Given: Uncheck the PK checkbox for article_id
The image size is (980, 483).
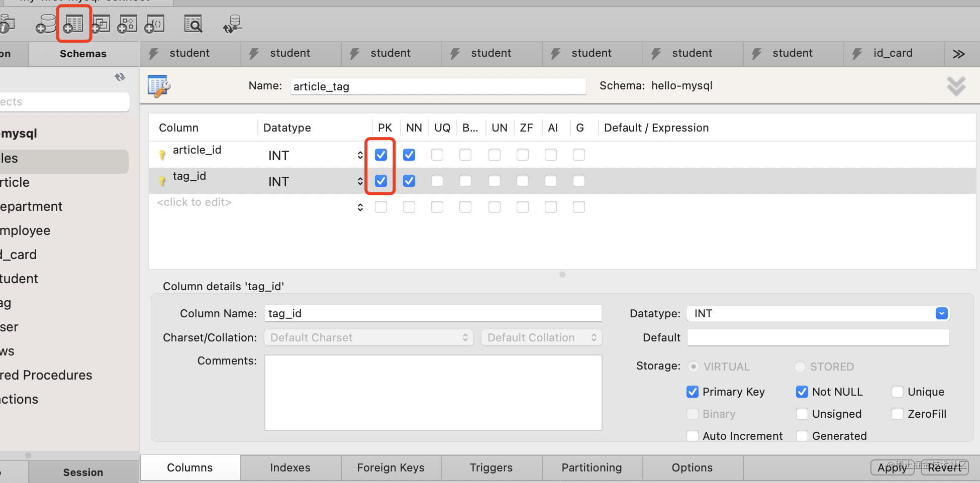Looking at the screenshot, I should coord(381,155).
